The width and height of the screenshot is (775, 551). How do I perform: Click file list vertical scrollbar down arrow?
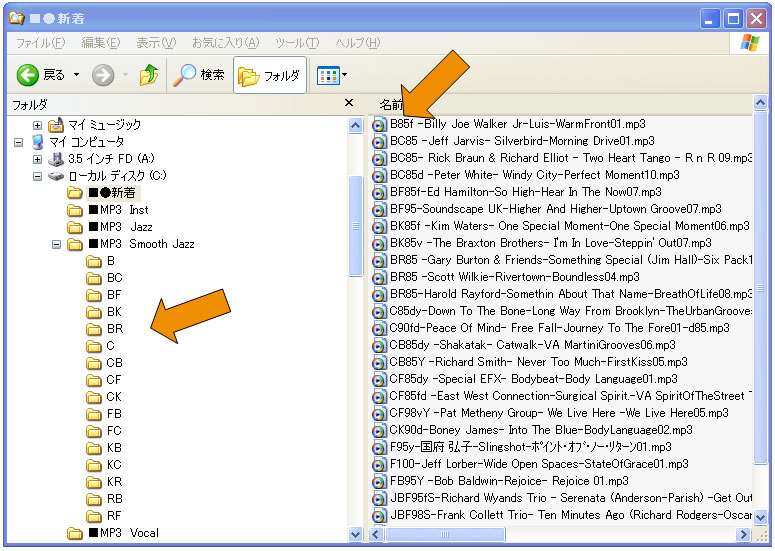click(x=760, y=517)
